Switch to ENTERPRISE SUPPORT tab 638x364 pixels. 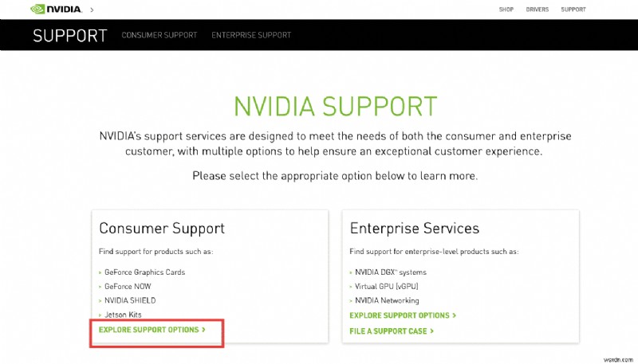coord(251,35)
